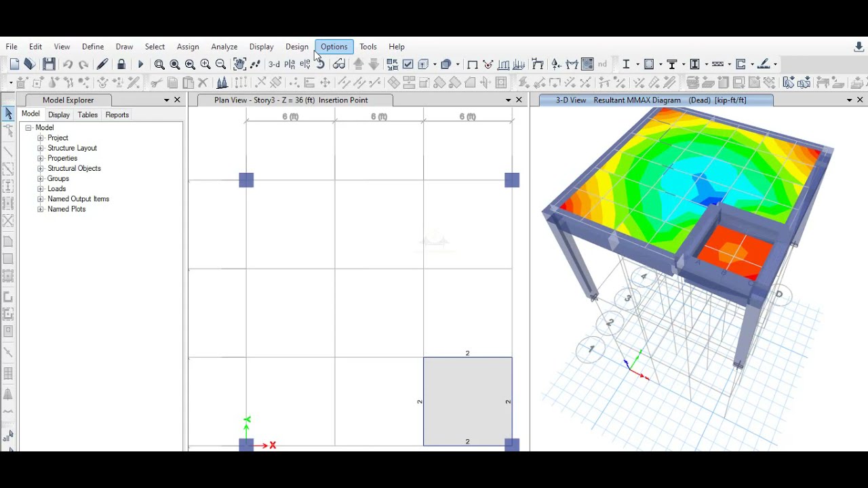Click the pencil icon in the top toolbar
This screenshot has width=868, height=488.
(102, 64)
